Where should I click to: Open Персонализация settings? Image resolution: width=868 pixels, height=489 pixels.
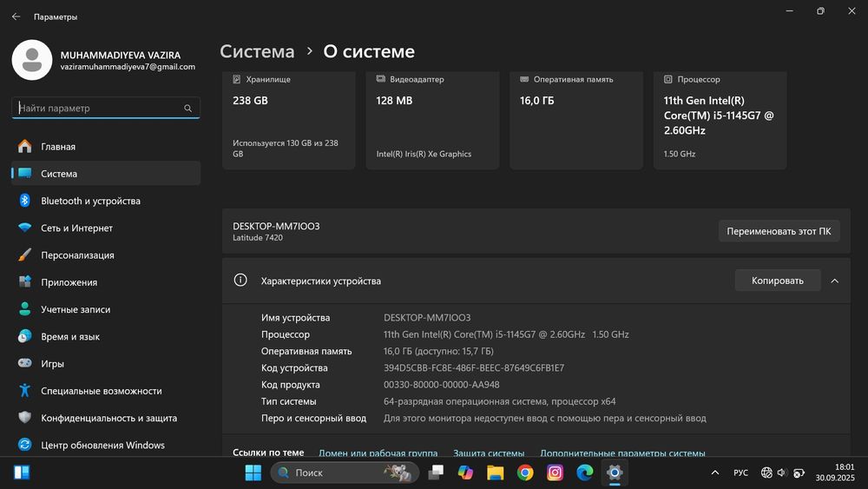tap(106, 254)
